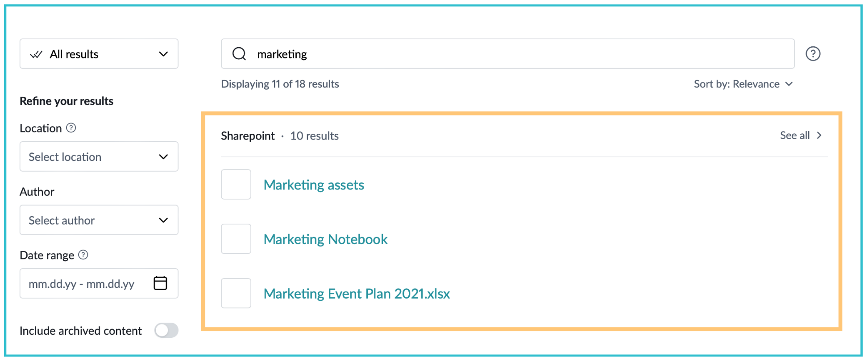The width and height of the screenshot is (868, 361).
Task: Click the Marketing Notebook file icon
Action: 236,239
